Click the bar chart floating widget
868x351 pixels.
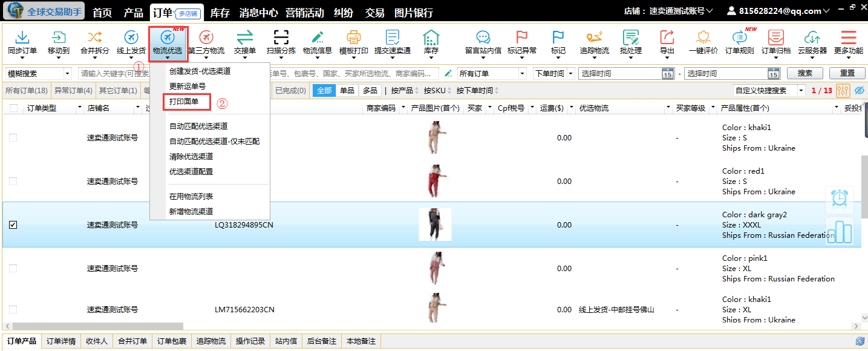(x=840, y=232)
